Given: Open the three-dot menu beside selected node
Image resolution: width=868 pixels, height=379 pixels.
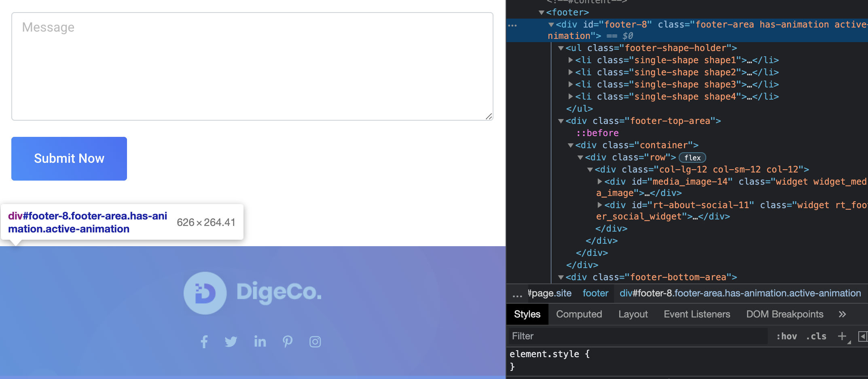Looking at the screenshot, I should pos(512,25).
